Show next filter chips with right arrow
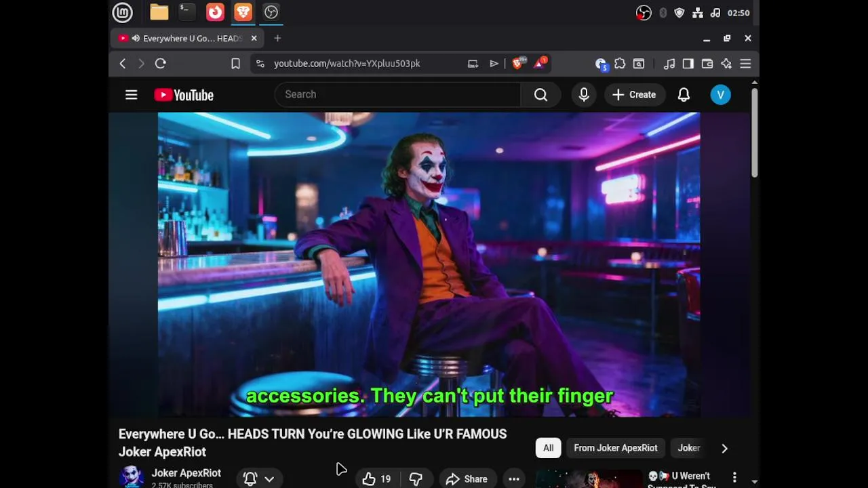Image resolution: width=868 pixels, height=488 pixels. click(724, 448)
